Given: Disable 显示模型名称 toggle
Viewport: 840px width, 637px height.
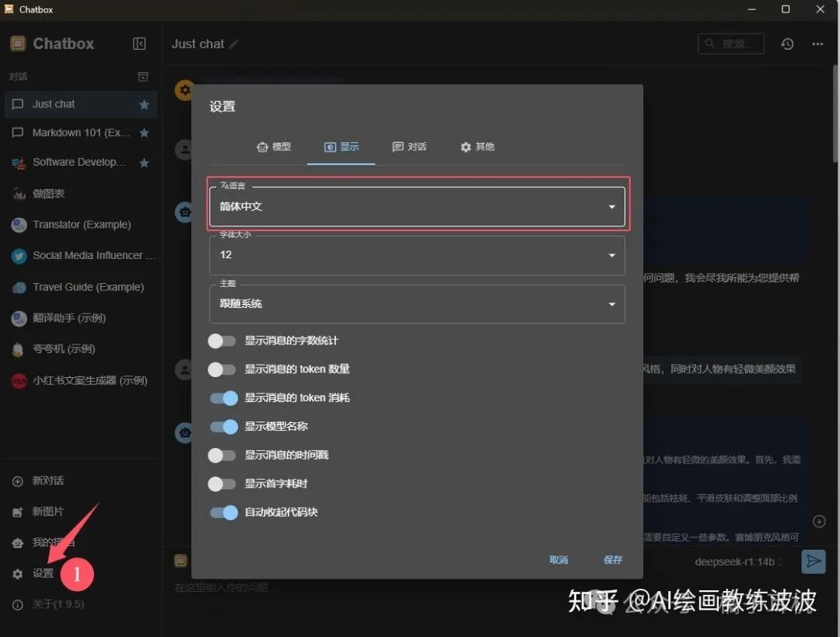Looking at the screenshot, I should click(x=223, y=426).
